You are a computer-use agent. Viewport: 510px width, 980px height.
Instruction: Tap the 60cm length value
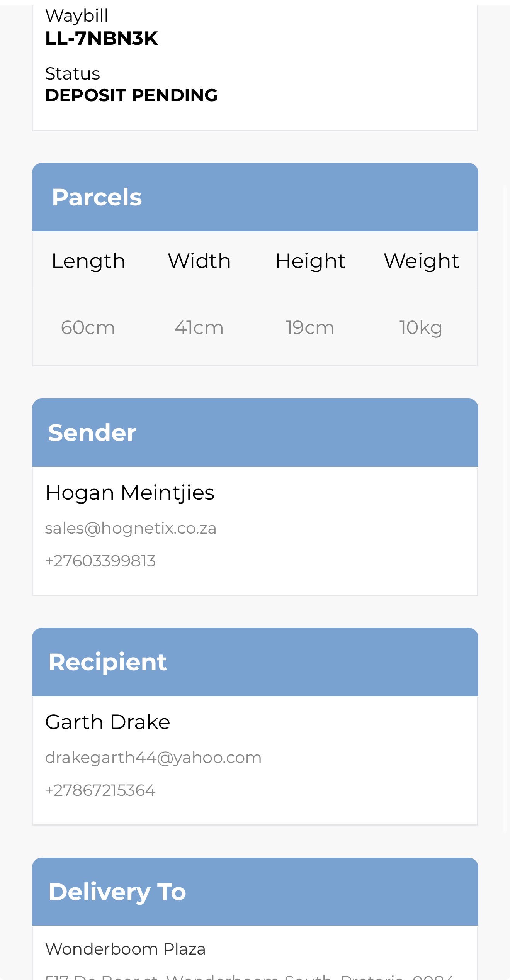tap(88, 327)
